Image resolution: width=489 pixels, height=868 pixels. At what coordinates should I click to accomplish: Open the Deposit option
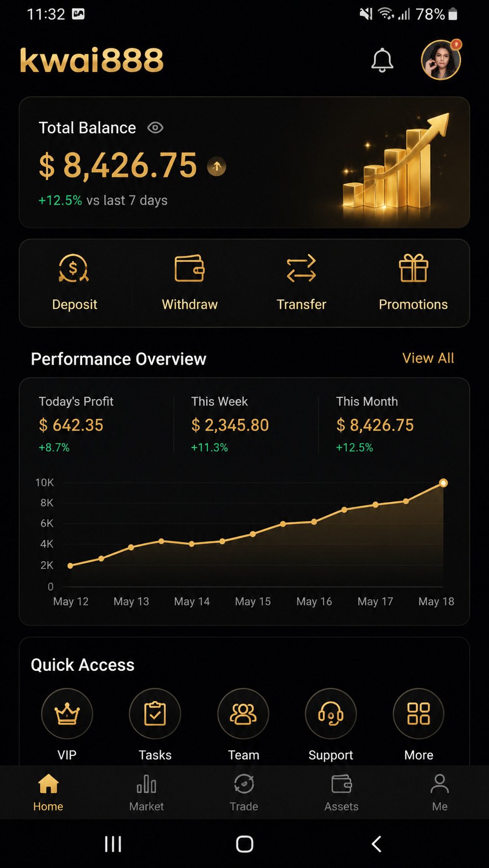pyautogui.click(x=74, y=282)
